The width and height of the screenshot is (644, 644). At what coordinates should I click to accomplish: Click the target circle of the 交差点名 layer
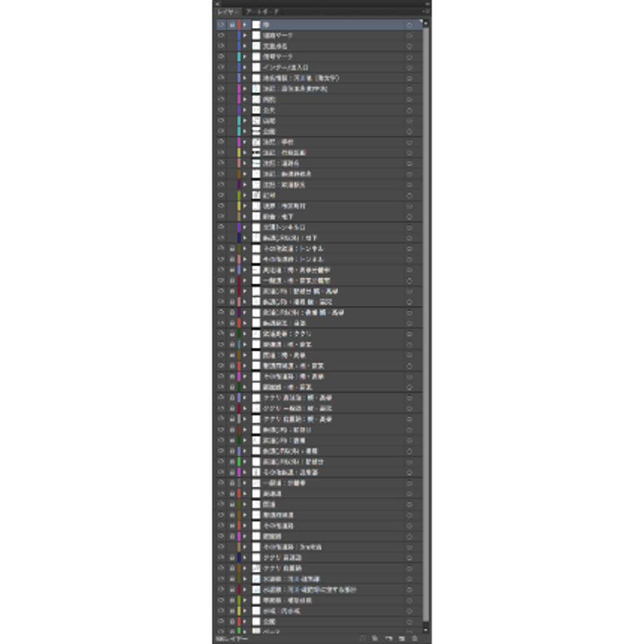click(409, 46)
